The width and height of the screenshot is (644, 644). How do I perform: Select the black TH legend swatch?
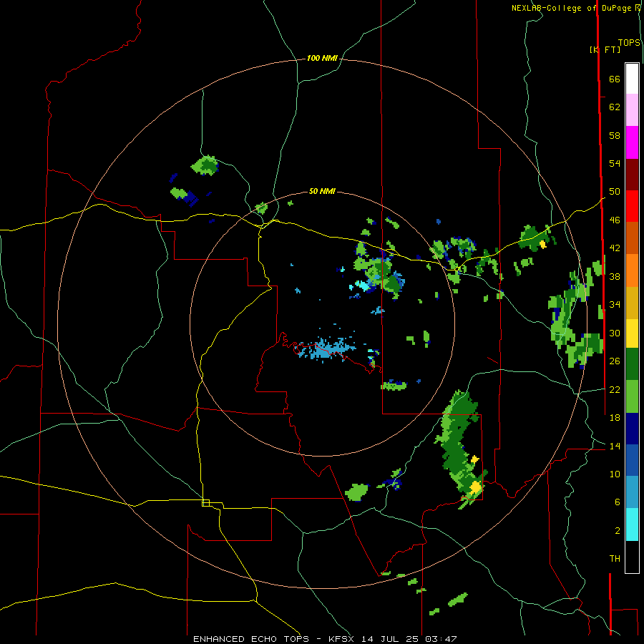point(632,557)
